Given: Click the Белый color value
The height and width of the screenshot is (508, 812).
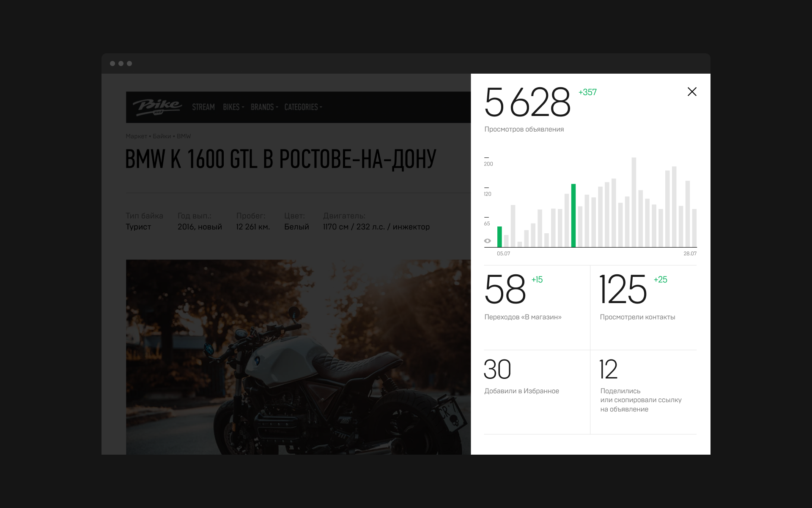Looking at the screenshot, I should (x=296, y=227).
